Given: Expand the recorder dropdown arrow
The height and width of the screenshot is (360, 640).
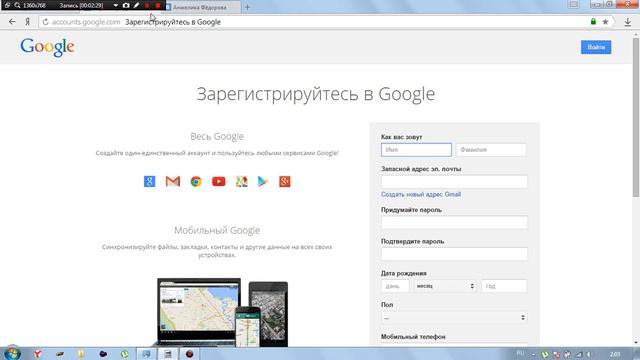Looking at the screenshot, I should click(x=116, y=6).
